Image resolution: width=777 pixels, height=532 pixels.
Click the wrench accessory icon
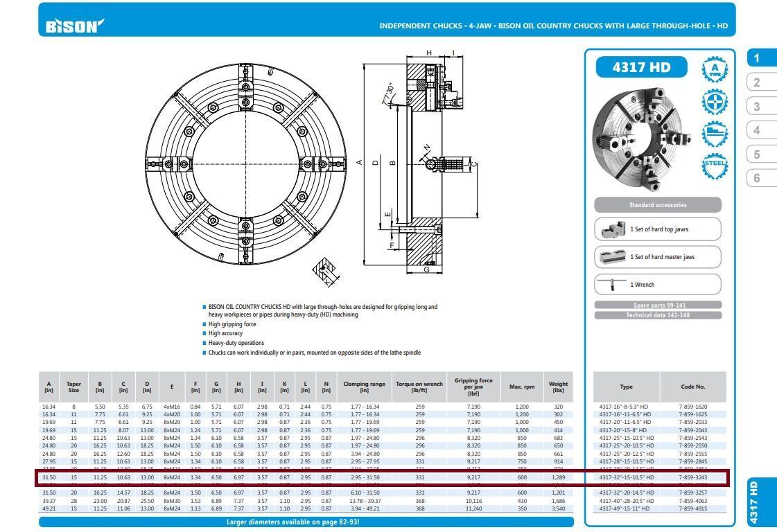(x=611, y=284)
